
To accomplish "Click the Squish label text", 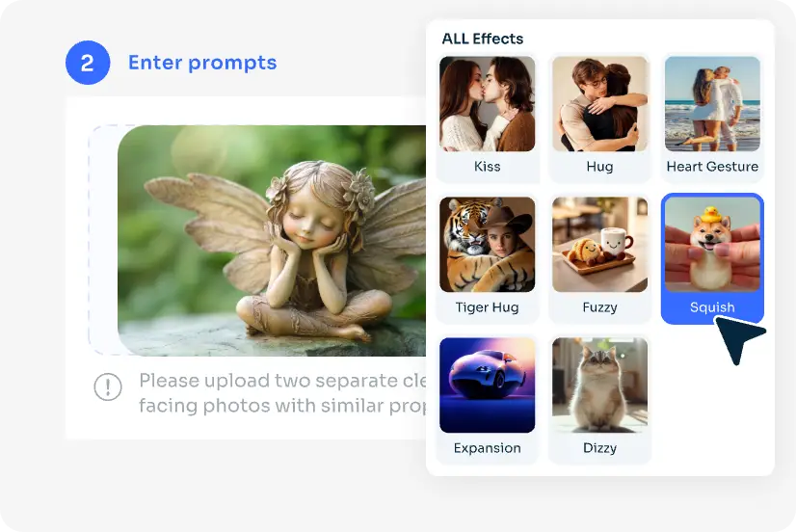I will coord(712,307).
